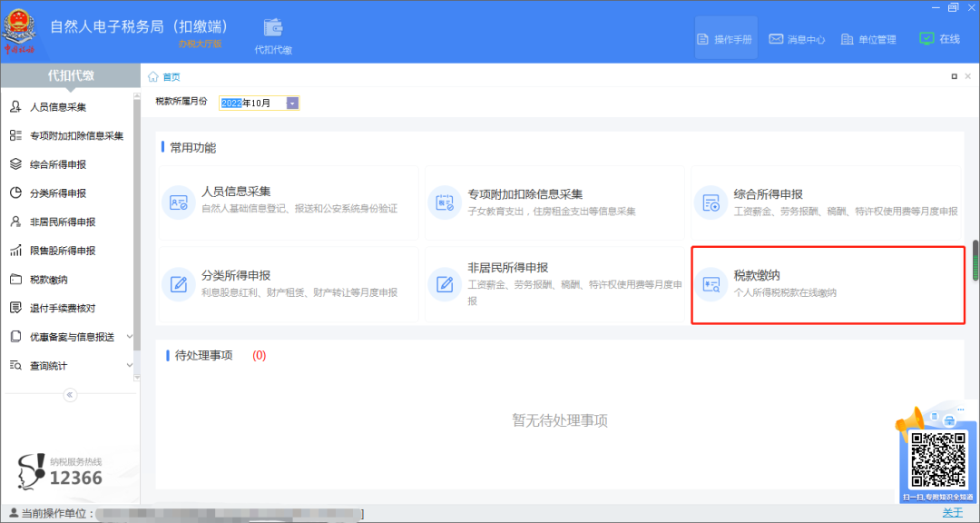Click the 人员信息采集 person icon in sidebar
The height and width of the screenshot is (523, 980).
pyautogui.click(x=15, y=107)
